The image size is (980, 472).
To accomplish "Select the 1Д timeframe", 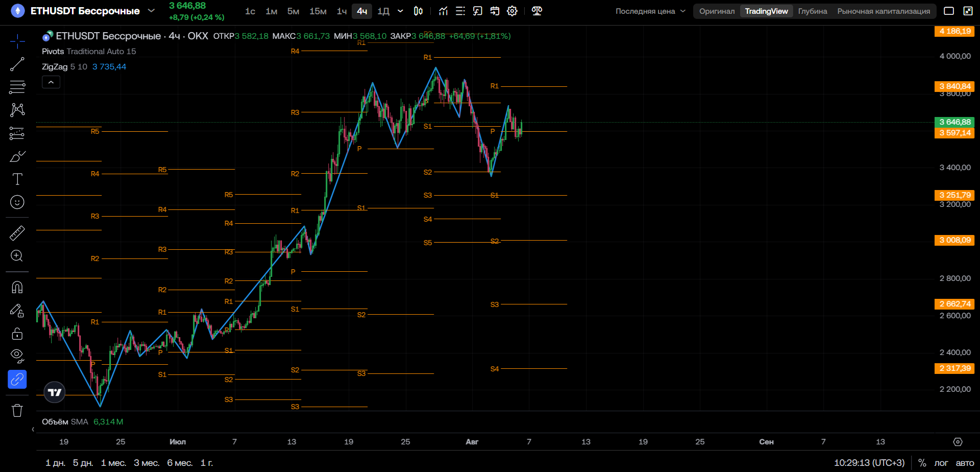I will (383, 11).
